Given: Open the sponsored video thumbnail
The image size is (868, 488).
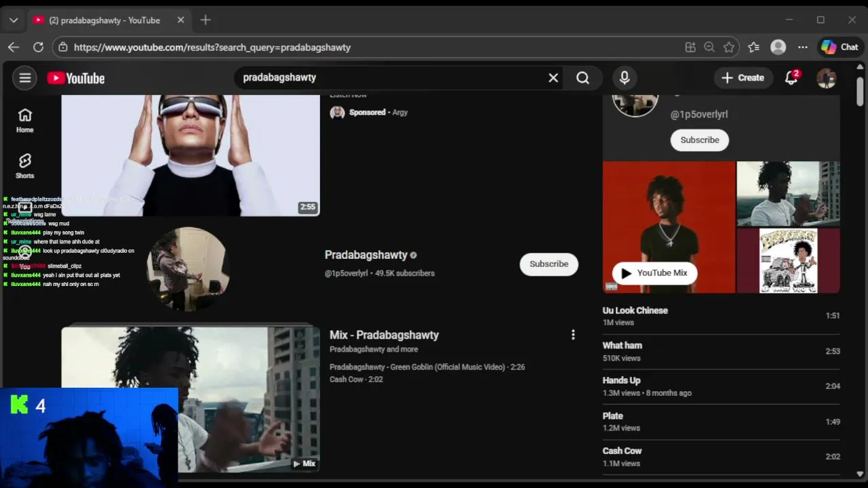Looking at the screenshot, I should 191,155.
